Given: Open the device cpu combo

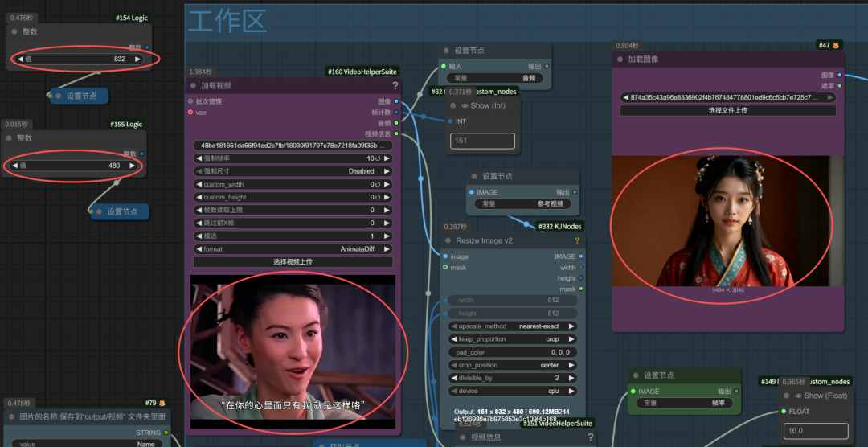Looking at the screenshot, I should 512,391.
